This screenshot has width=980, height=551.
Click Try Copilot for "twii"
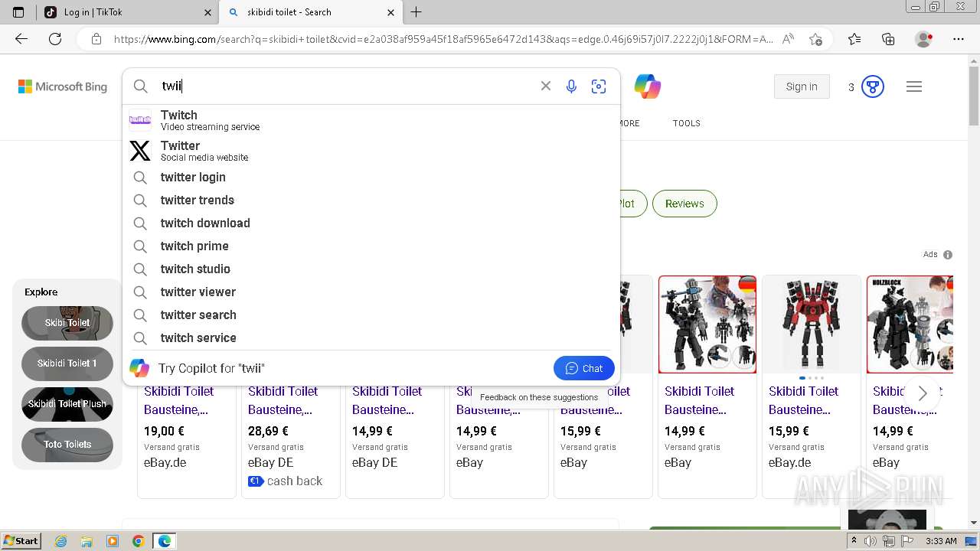(x=211, y=368)
